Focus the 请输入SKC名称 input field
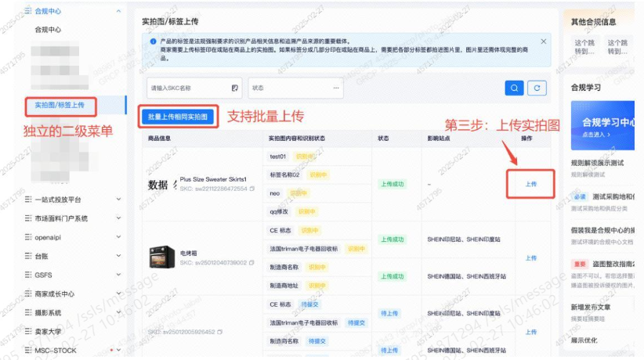644x360 pixels. pos(186,88)
